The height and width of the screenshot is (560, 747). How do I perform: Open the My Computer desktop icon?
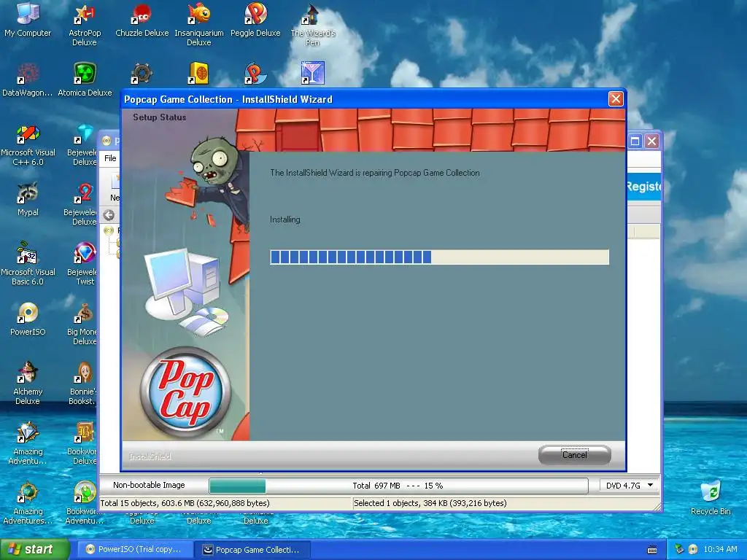coord(28,20)
